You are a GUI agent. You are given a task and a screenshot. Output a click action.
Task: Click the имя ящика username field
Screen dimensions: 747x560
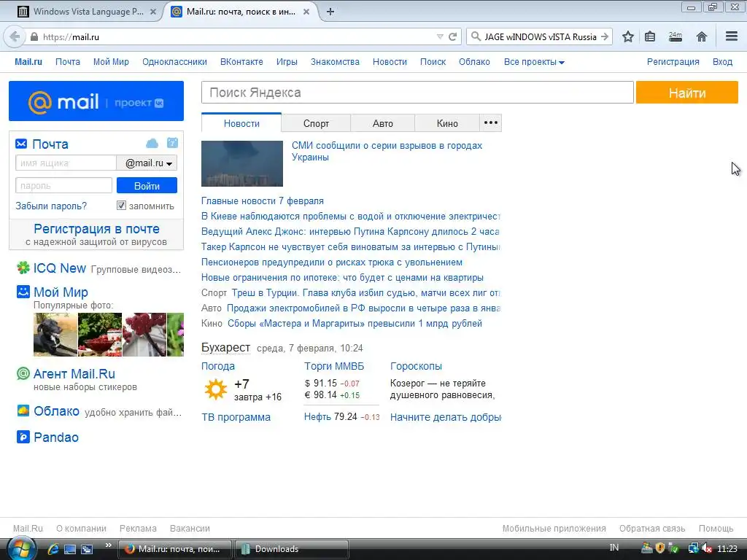coord(66,163)
